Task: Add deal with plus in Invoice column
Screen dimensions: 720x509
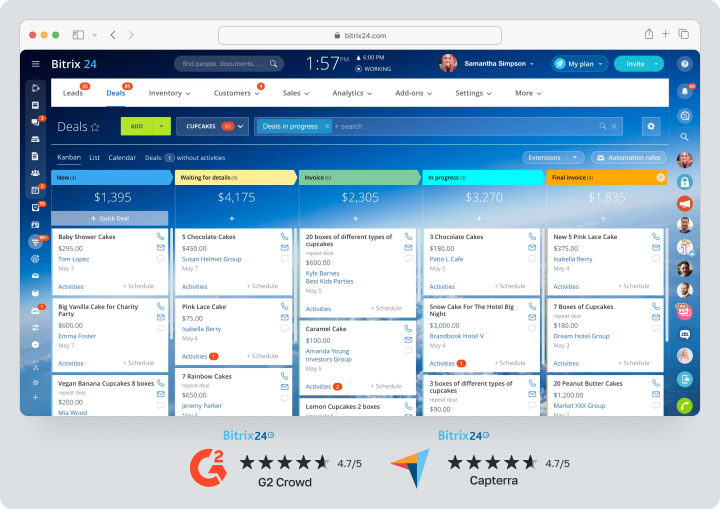Action: point(355,219)
